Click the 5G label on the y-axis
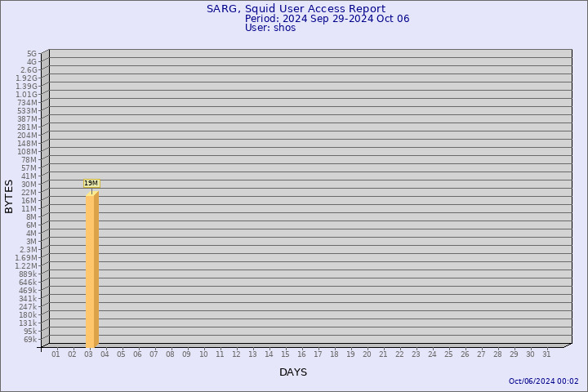This screenshot has height=392, width=588. pos(31,54)
